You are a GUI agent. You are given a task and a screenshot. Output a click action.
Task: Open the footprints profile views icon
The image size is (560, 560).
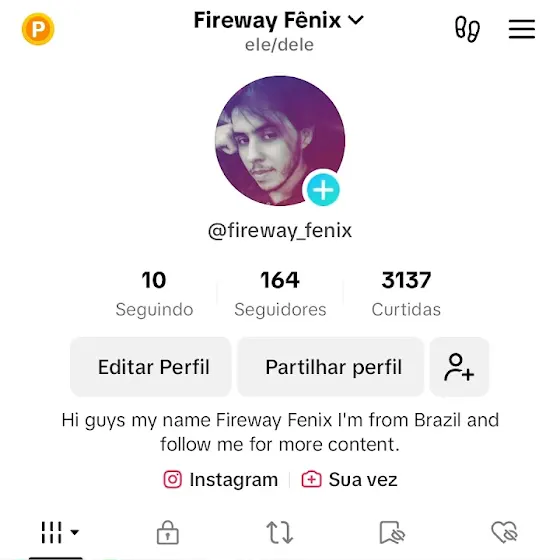click(467, 29)
